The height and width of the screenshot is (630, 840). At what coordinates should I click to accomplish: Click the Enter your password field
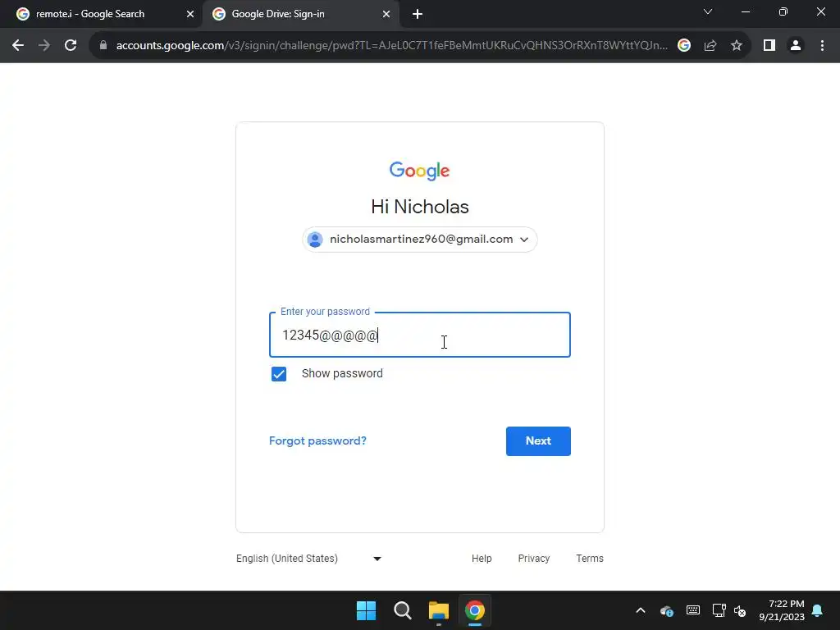point(420,335)
